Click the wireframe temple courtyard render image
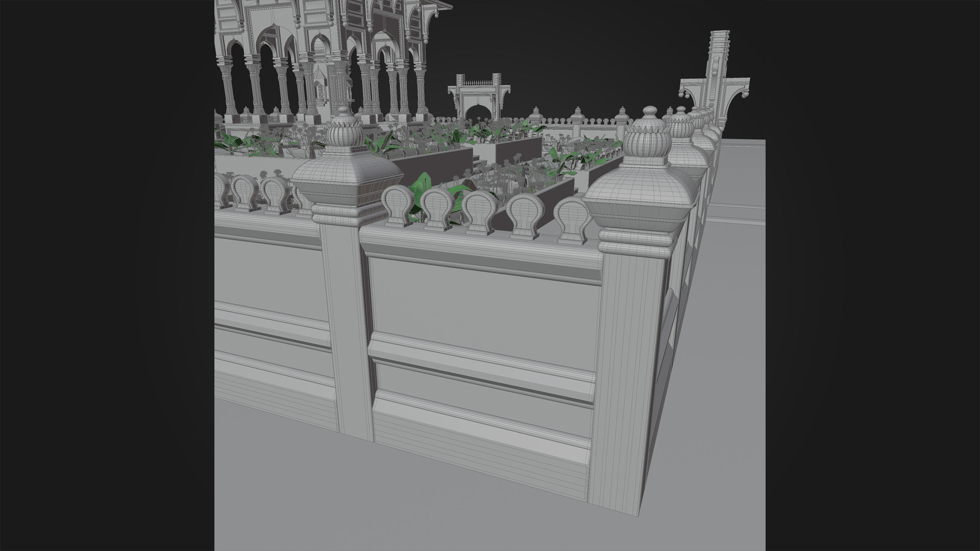980x551 pixels. (490, 275)
